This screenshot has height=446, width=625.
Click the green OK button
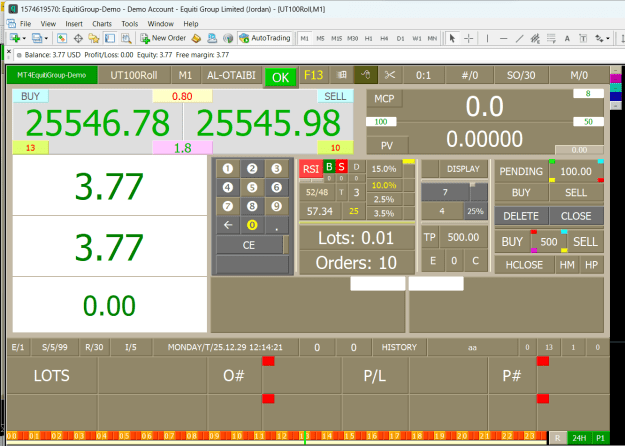[280, 77]
